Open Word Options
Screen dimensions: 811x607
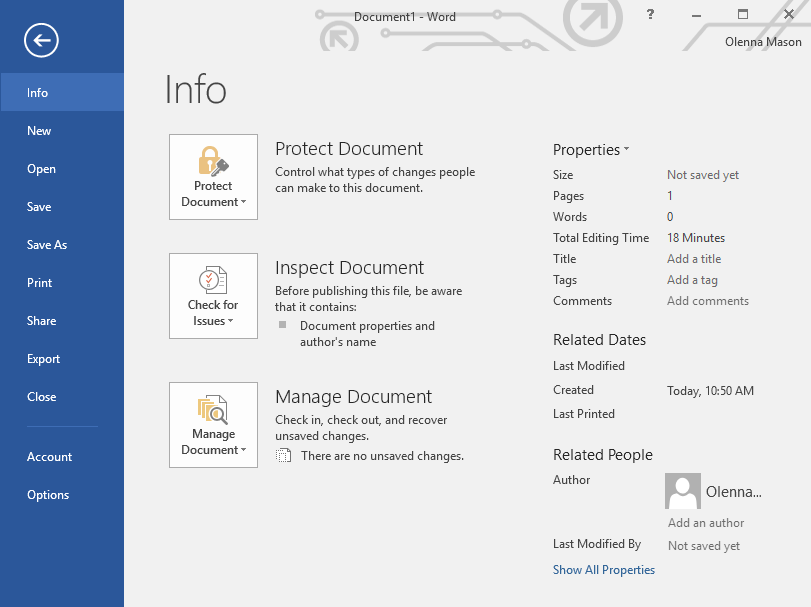[x=48, y=495]
